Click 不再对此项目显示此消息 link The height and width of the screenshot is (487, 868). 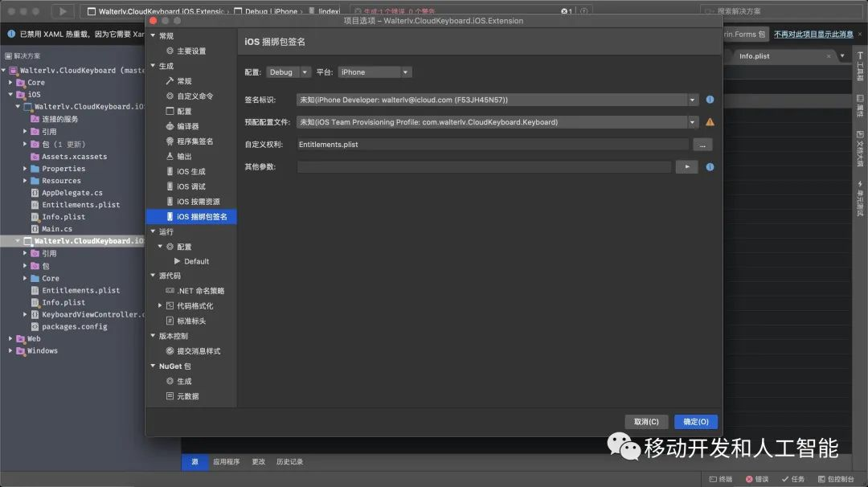[x=813, y=35]
